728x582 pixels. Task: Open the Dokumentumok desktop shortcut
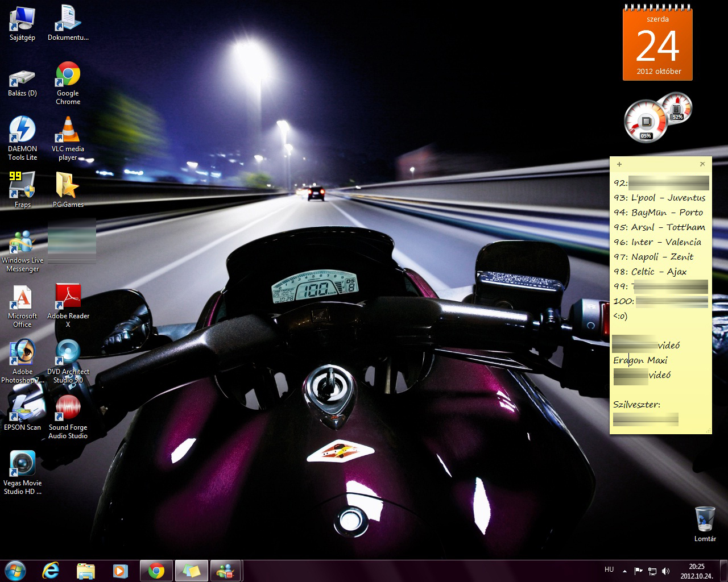[x=68, y=23]
